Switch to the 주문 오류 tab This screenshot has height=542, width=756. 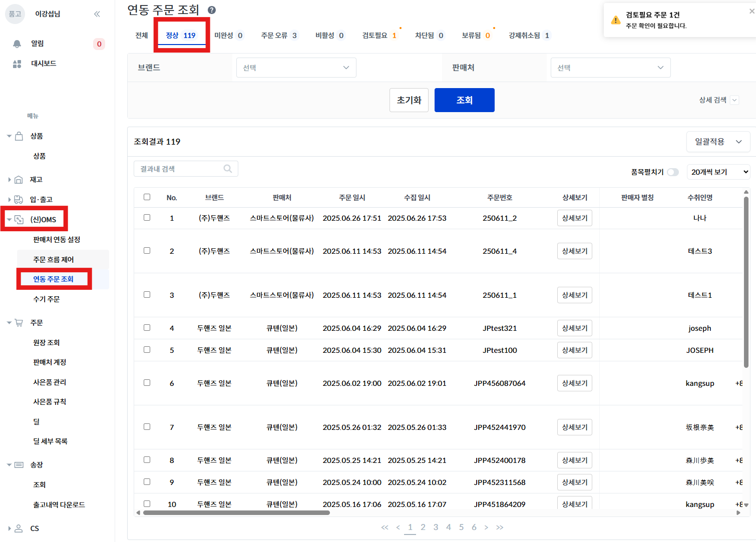(x=279, y=36)
